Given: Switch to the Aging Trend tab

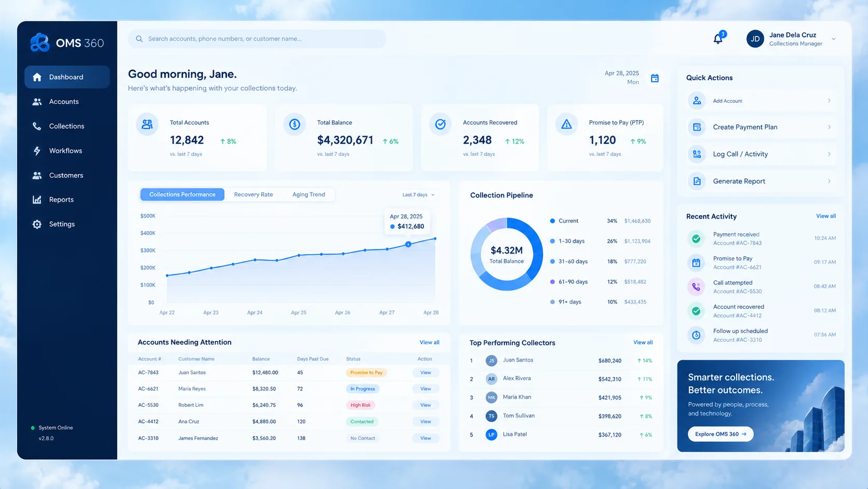Looking at the screenshot, I should (x=308, y=194).
